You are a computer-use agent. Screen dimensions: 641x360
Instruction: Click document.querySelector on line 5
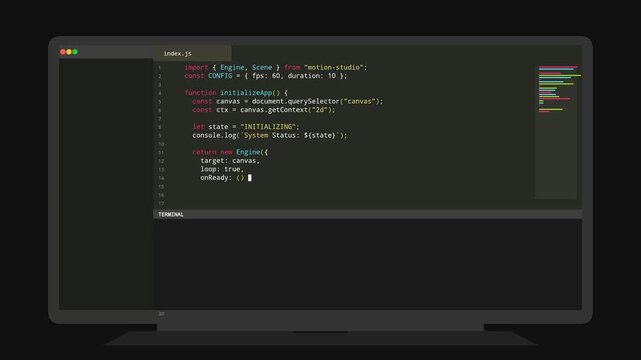[x=296, y=101]
